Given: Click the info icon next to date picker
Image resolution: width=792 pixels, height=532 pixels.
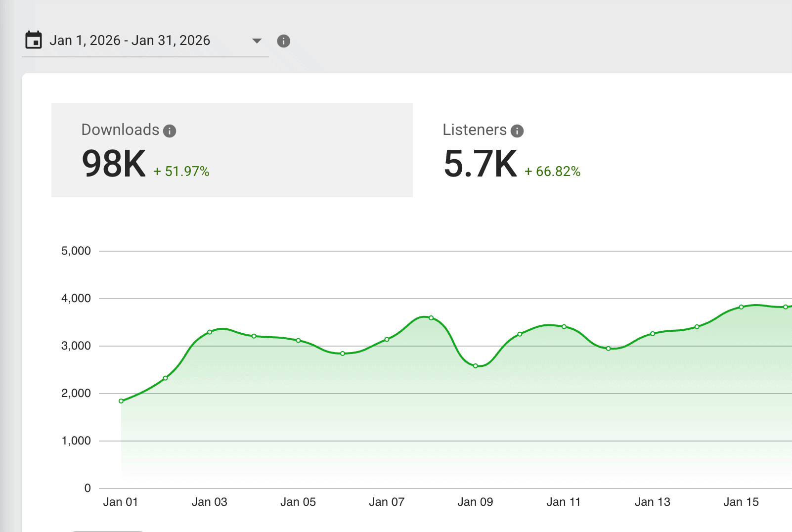Looking at the screenshot, I should pyautogui.click(x=283, y=41).
